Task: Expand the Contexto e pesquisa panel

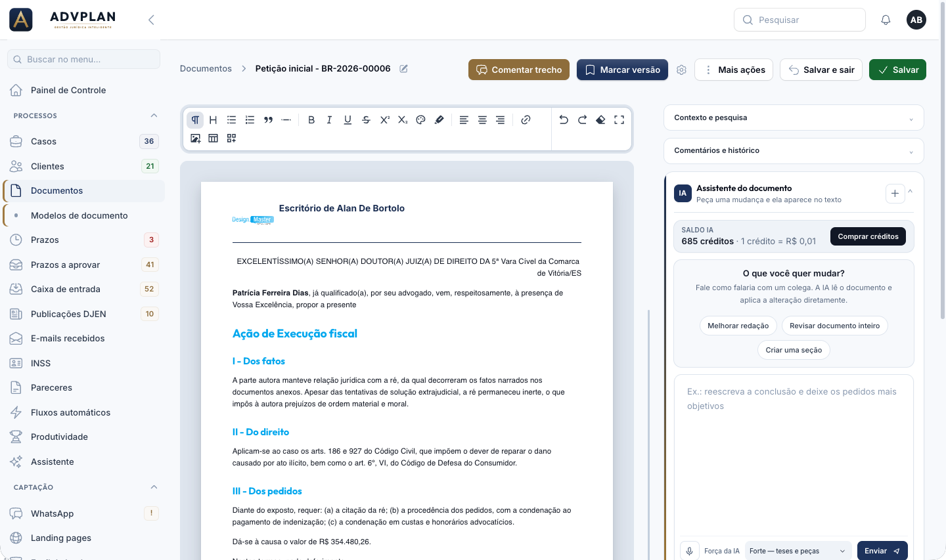Action: [794, 118]
